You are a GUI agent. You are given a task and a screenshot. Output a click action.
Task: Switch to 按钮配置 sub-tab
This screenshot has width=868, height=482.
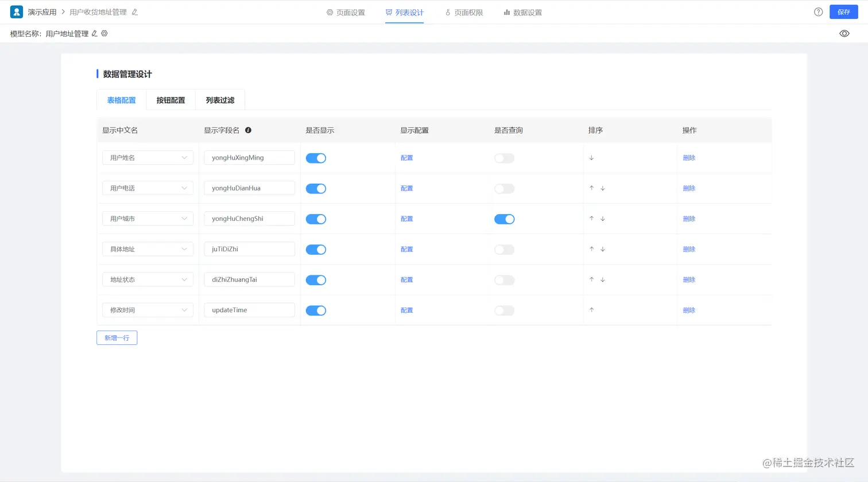(x=171, y=100)
